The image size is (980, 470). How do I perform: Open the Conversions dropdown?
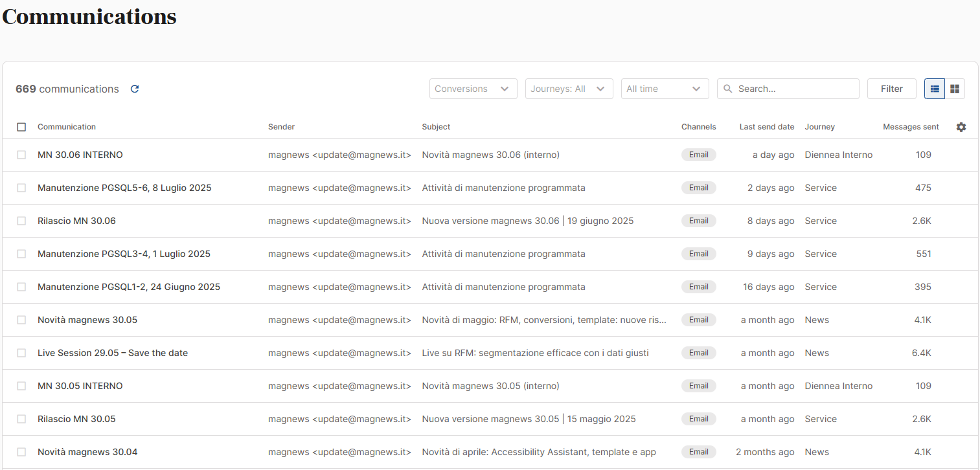473,89
